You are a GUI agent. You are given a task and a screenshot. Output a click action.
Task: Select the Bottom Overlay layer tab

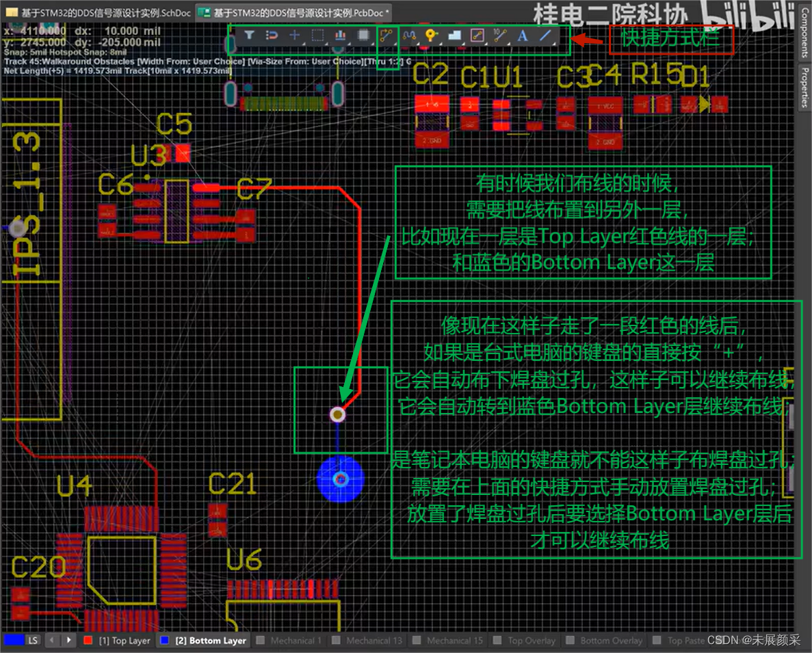[604, 641]
